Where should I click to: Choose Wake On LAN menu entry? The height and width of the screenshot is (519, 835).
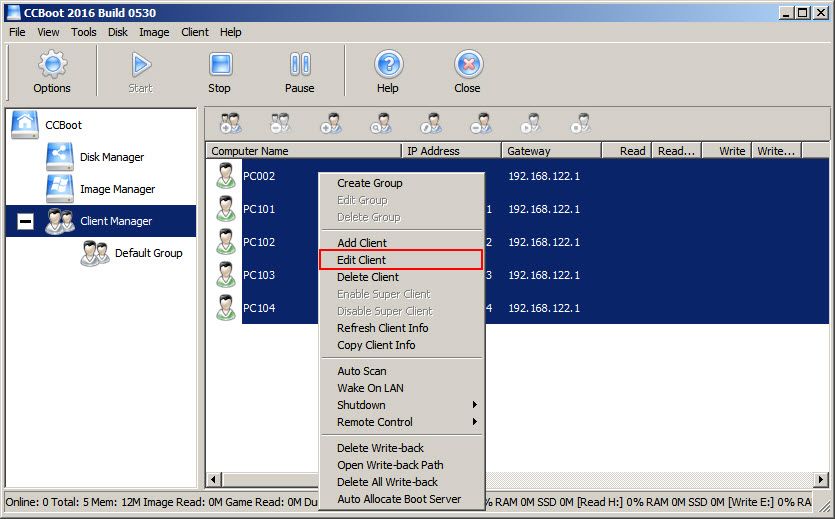click(402, 388)
